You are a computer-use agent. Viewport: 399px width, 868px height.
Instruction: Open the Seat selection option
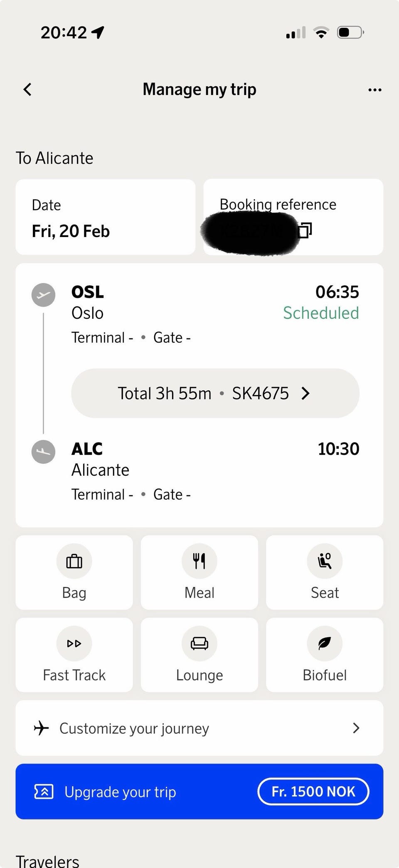coord(324,572)
